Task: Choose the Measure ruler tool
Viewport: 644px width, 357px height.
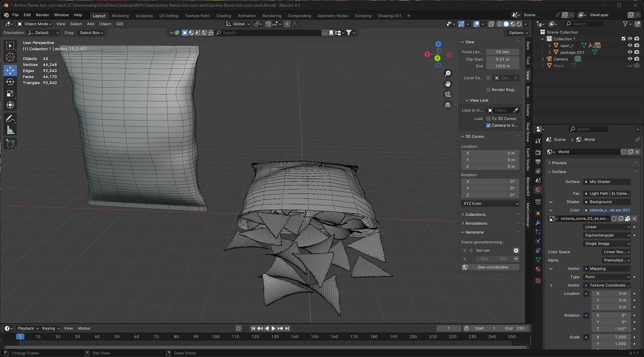Action: (10, 130)
